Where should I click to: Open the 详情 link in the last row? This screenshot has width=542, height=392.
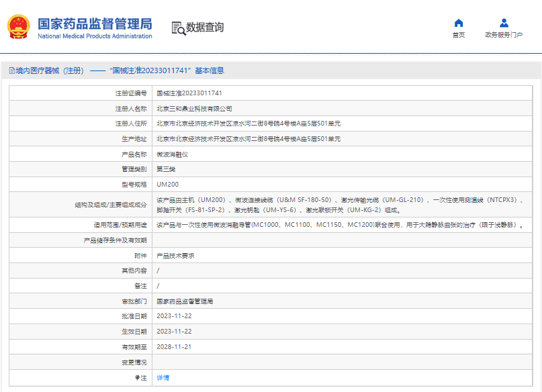coord(163,378)
